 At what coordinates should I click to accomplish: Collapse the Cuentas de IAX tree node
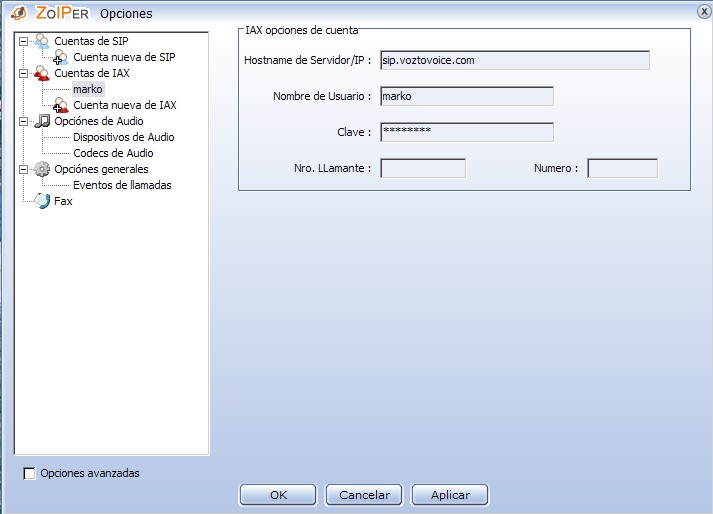[24, 73]
